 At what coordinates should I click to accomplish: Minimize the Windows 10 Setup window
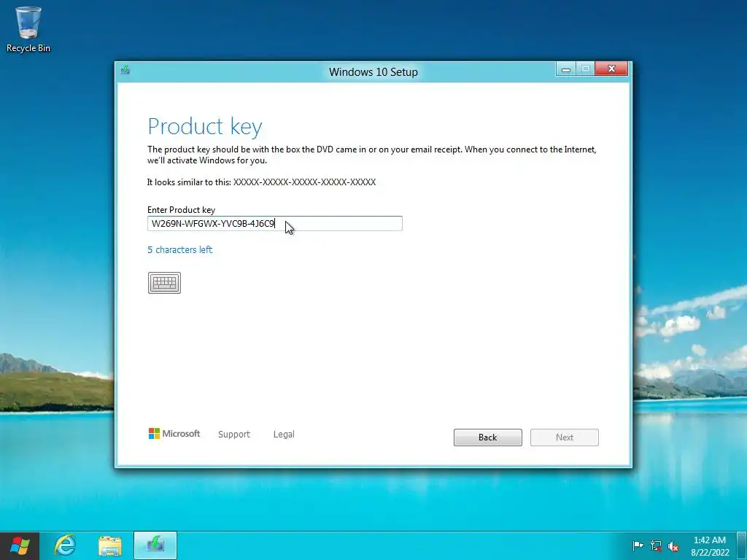566,69
